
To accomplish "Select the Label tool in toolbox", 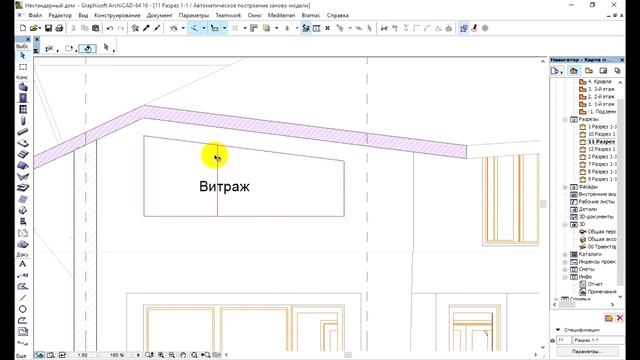I will tap(23, 275).
